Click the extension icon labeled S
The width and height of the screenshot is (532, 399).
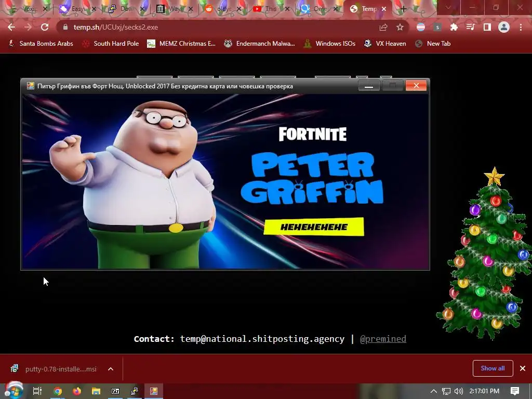437,27
